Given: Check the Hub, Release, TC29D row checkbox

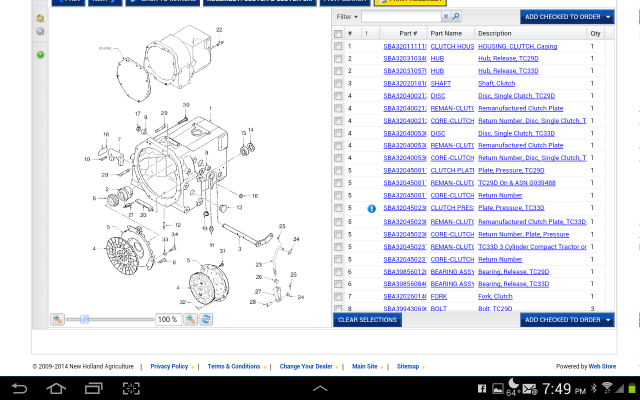Looking at the screenshot, I should click(x=338, y=58).
